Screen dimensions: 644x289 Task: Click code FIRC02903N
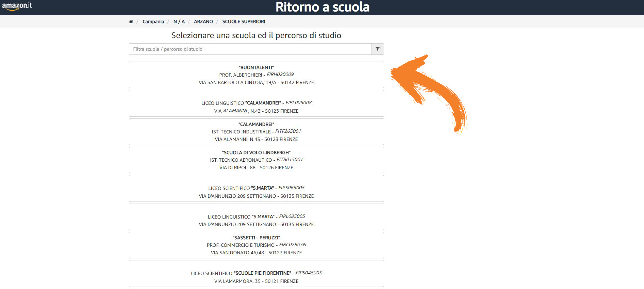[x=293, y=244]
